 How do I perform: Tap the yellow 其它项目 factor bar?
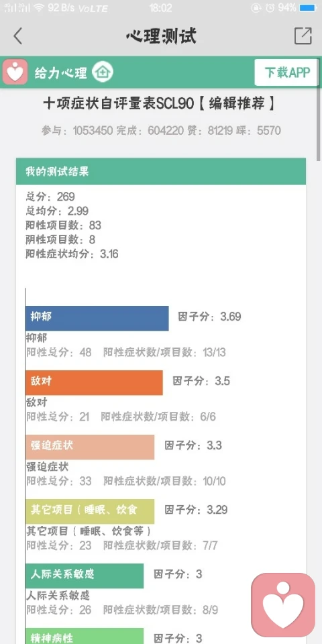tap(90, 511)
